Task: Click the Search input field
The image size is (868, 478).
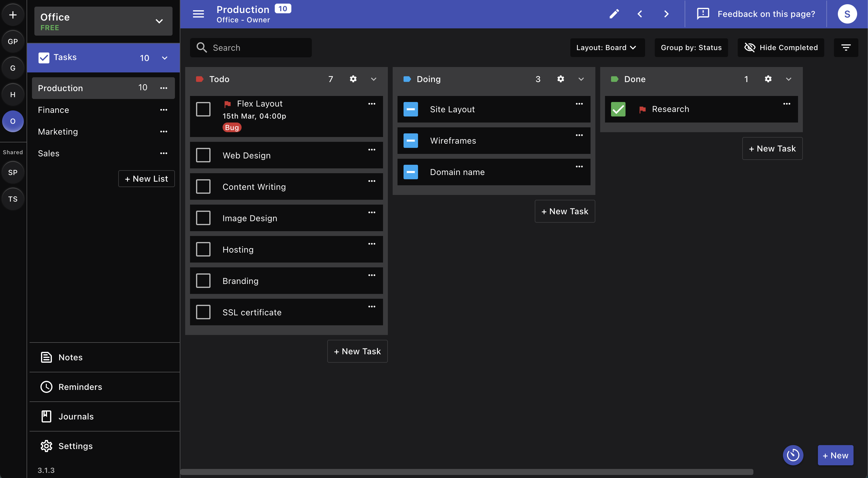Action: click(x=251, y=48)
